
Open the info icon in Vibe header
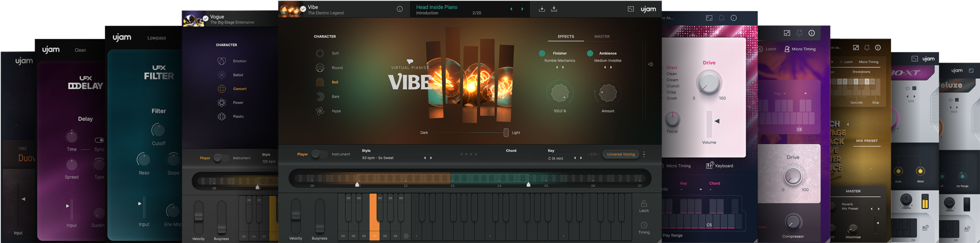399,9
